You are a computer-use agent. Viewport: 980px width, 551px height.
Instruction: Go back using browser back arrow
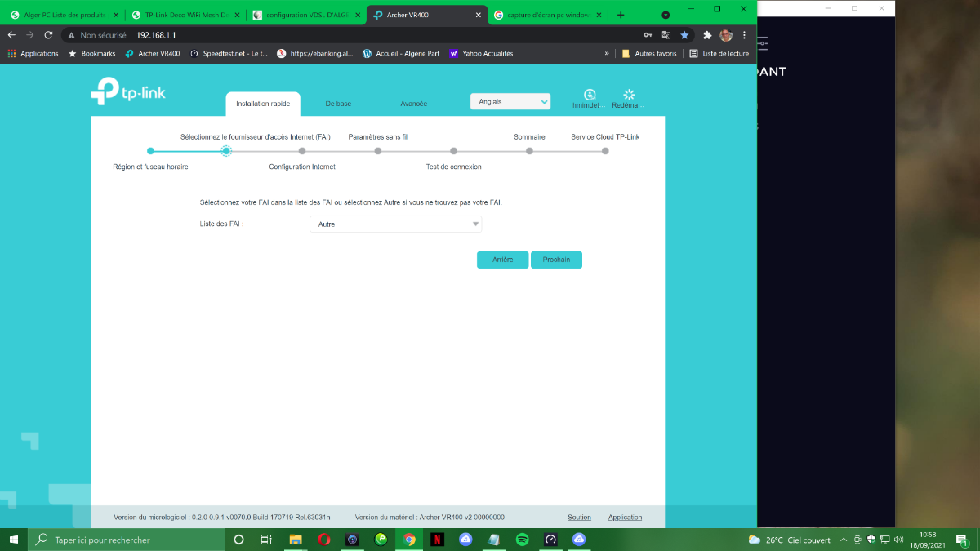11,35
